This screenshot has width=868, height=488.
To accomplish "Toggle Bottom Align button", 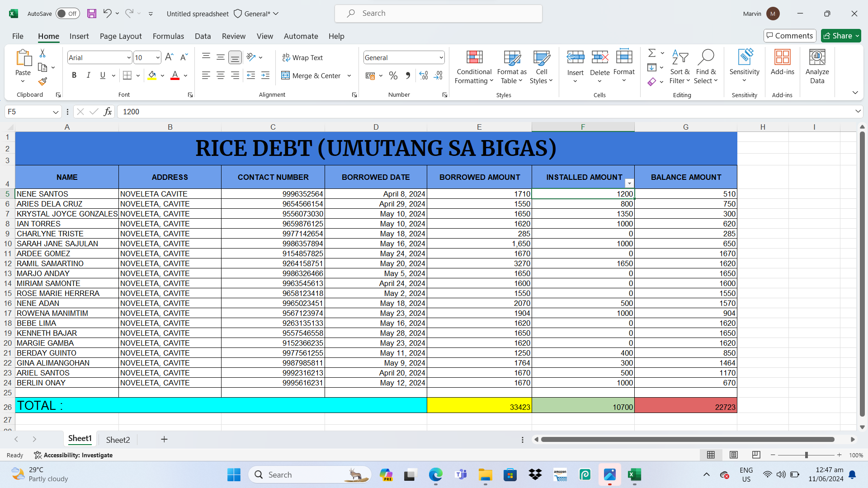I will 235,57.
